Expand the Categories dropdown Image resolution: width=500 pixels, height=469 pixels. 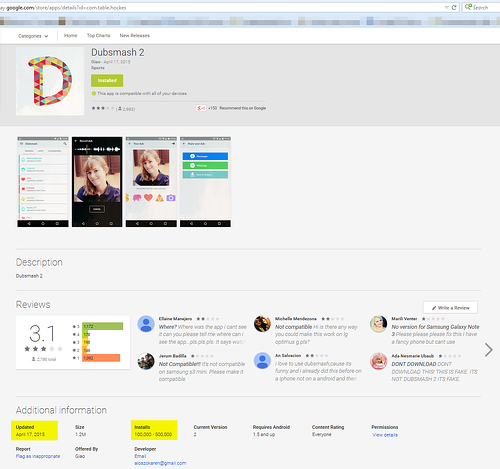click(x=33, y=36)
